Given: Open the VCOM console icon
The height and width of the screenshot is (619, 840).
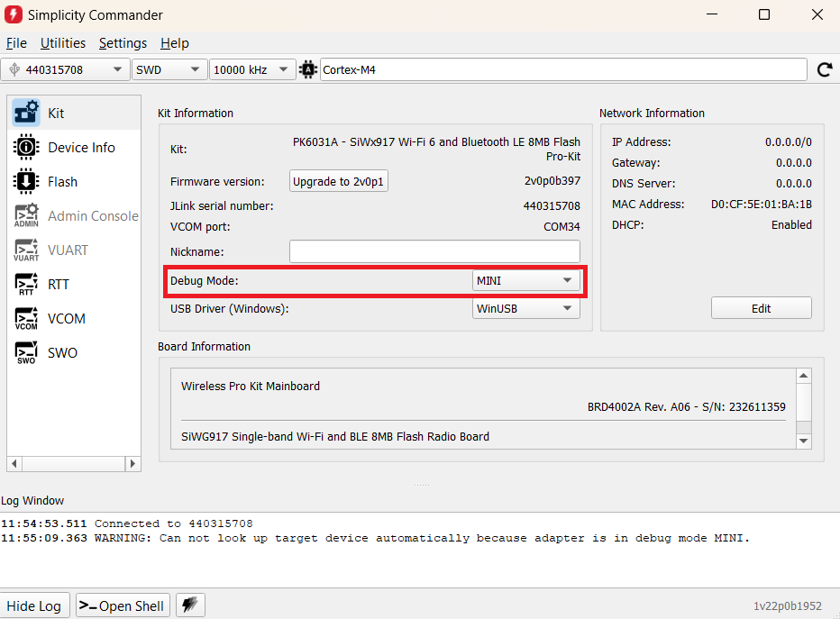Looking at the screenshot, I should 27,319.
